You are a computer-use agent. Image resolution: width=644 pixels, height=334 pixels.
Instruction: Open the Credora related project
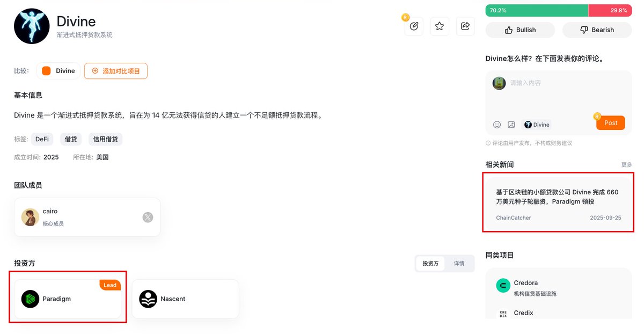[559, 287]
